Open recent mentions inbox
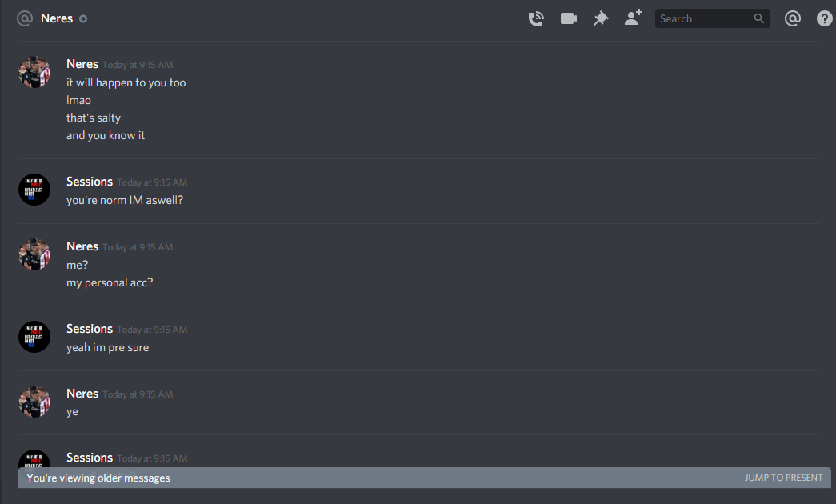This screenshot has width=836, height=504. point(792,18)
